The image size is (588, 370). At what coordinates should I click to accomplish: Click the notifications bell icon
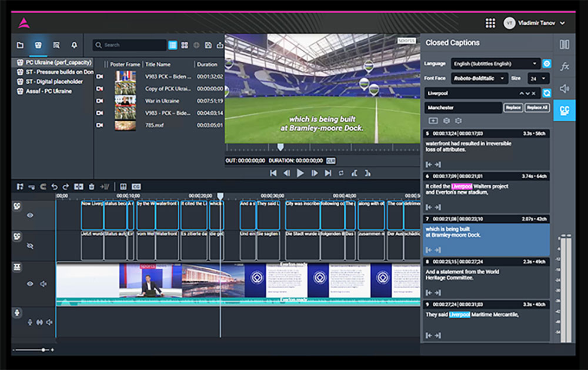coord(74,45)
